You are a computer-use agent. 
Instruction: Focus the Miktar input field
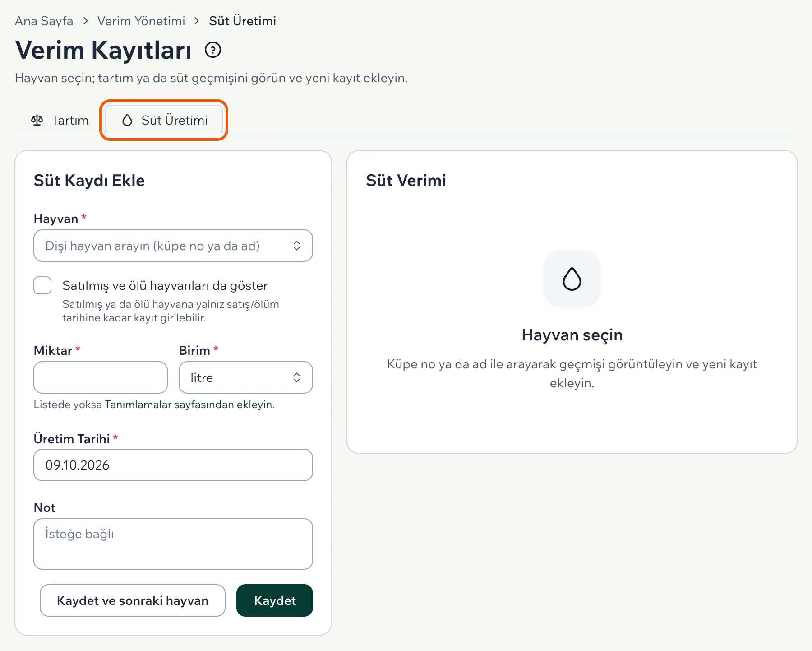tap(101, 377)
